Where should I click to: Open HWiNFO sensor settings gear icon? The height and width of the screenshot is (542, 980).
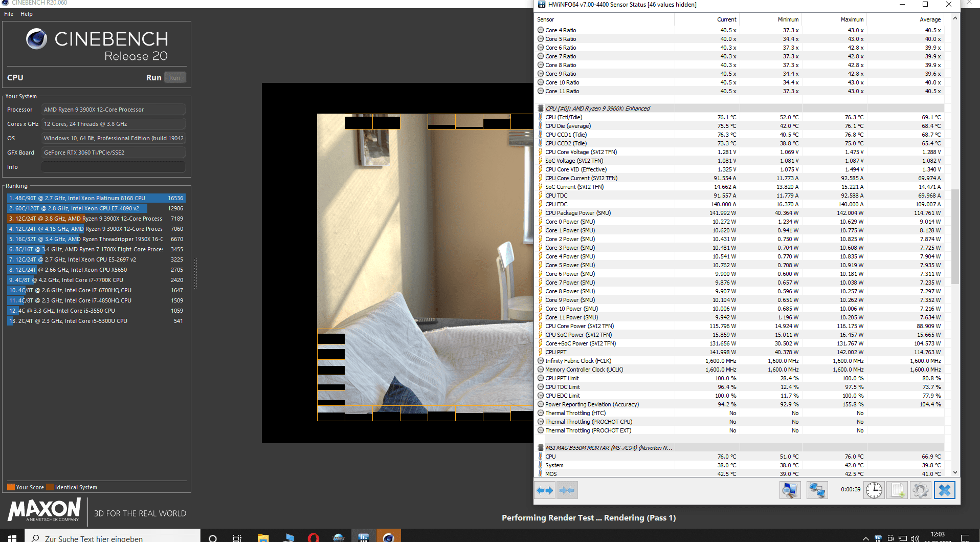tap(920, 490)
